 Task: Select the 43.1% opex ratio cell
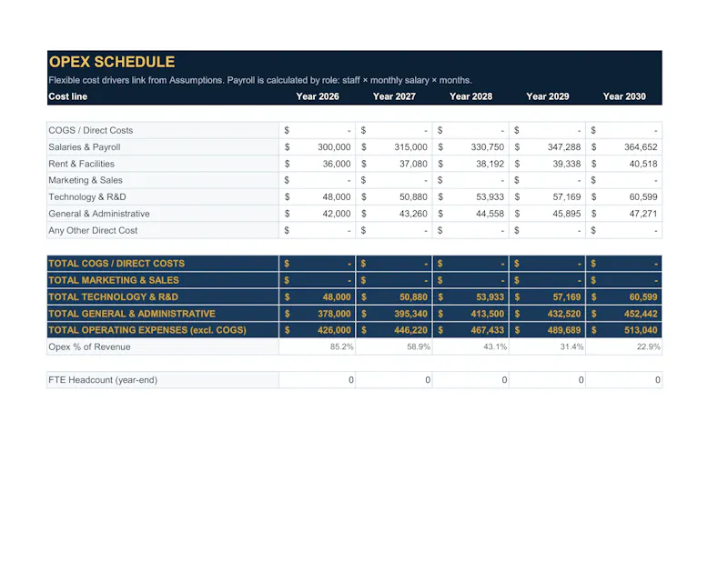pyautogui.click(x=470, y=346)
